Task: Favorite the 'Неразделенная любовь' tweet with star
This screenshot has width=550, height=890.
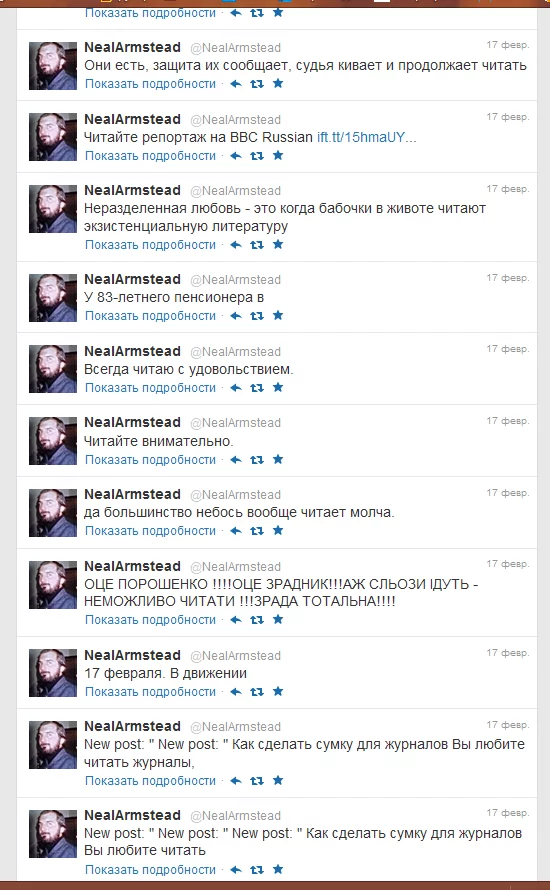Action: click(x=278, y=245)
